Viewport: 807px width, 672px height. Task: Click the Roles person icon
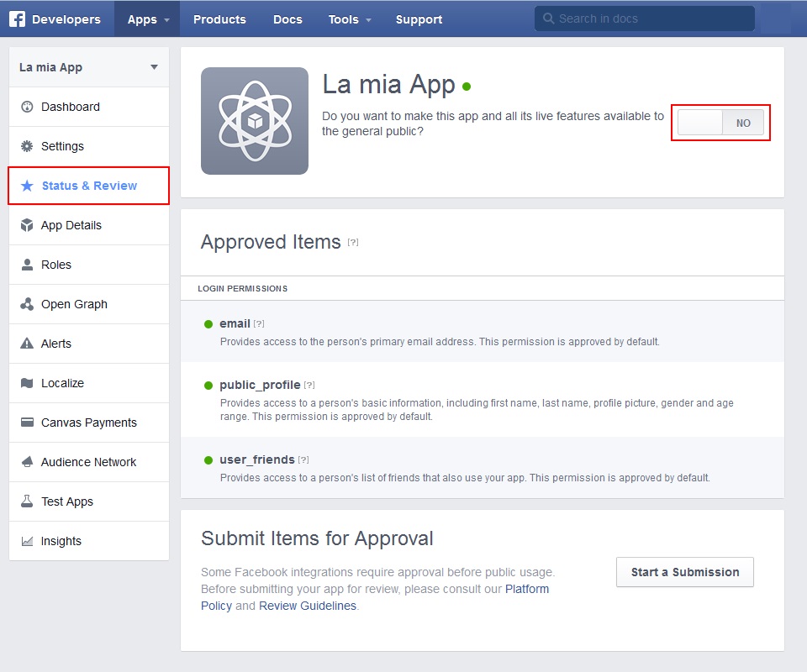pos(27,265)
